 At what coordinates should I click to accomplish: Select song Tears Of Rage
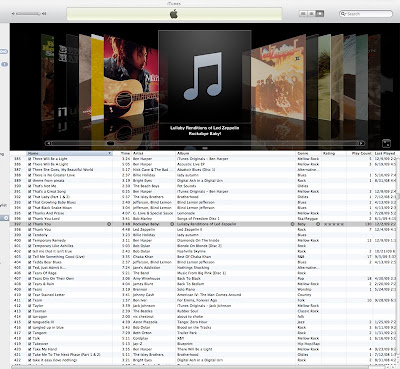pos(44,273)
